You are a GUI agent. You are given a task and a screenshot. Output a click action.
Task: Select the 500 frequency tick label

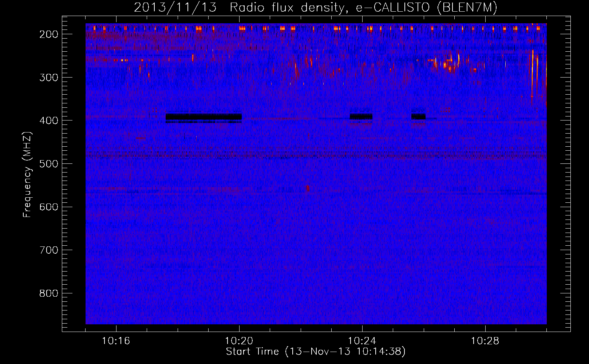49,164
